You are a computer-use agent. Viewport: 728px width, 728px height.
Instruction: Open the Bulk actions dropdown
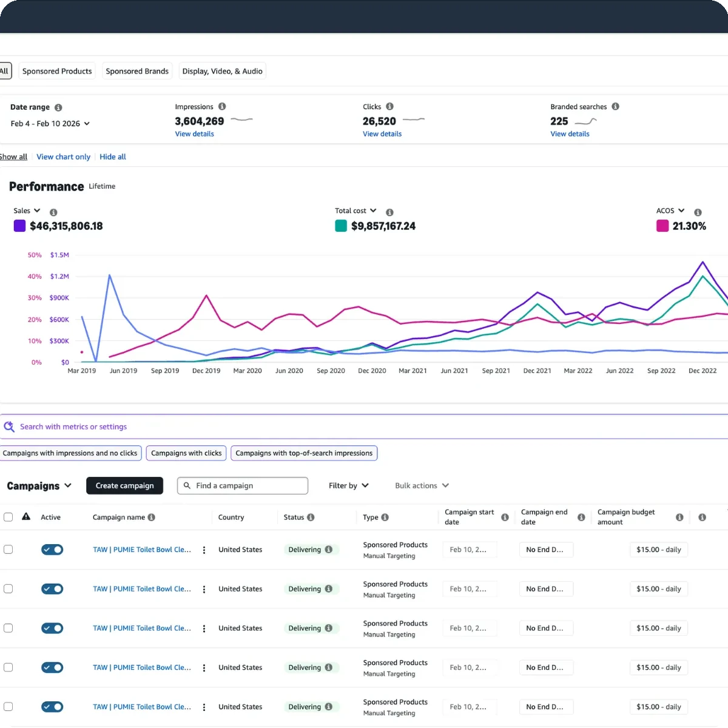[422, 485]
